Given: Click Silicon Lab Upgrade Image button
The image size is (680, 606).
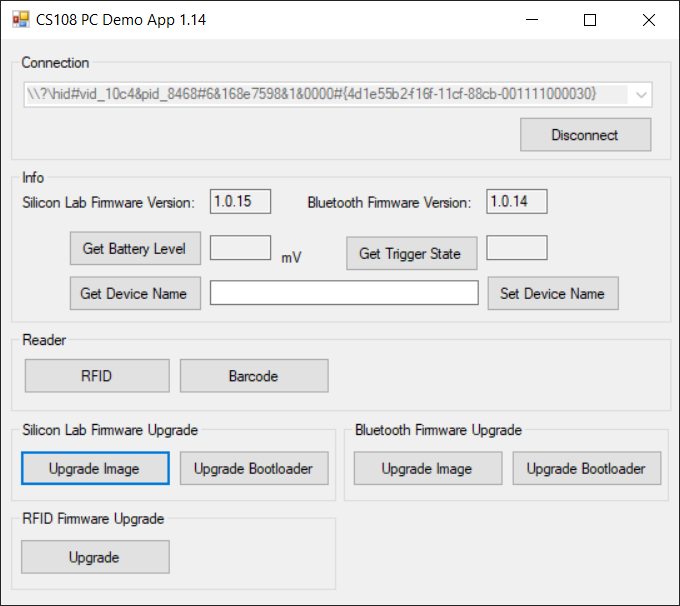Looking at the screenshot, I should click(95, 468).
